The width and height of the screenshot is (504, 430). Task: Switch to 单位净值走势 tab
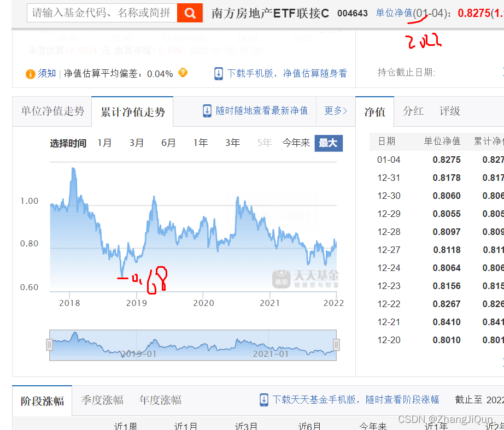[x=52, y=111]
